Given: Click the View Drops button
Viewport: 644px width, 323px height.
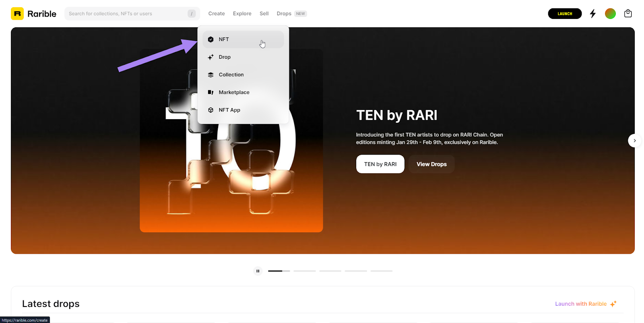Looking at the screenshot, I should 431,164.
